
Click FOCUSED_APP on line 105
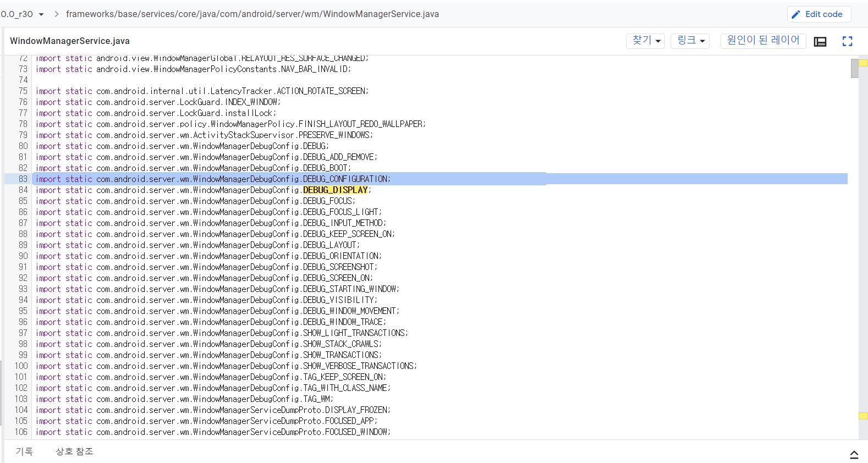point(350,421)
